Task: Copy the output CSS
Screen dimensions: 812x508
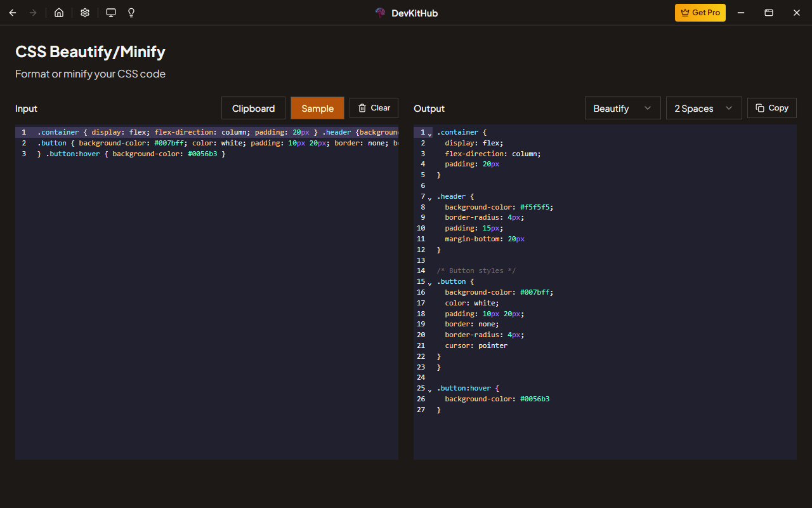Action: tap(772, 108)
